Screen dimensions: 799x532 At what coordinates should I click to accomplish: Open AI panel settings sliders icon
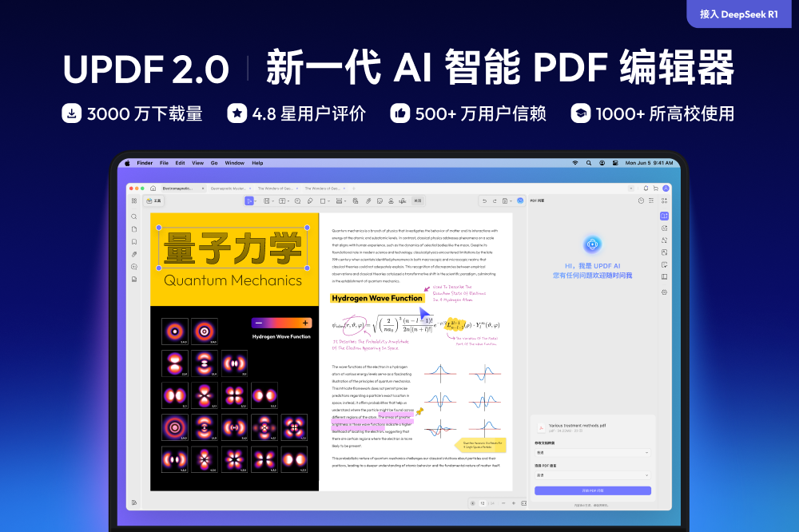pos(651,200)
